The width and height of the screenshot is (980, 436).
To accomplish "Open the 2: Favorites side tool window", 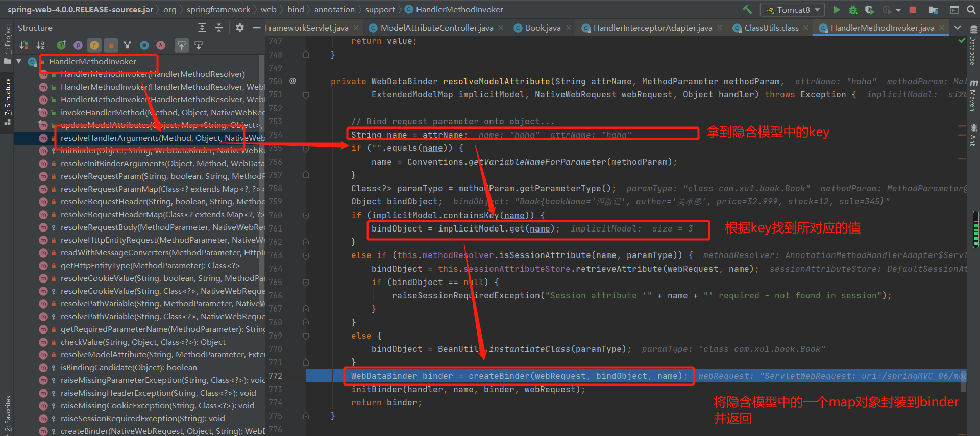I will [x=7, y=414].
